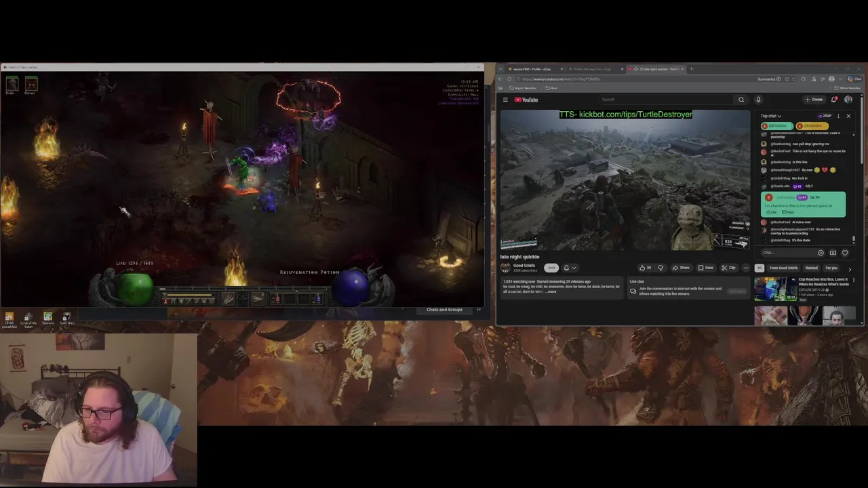
Task: Open Chats and Groups panel
Action: click(444, 310)
